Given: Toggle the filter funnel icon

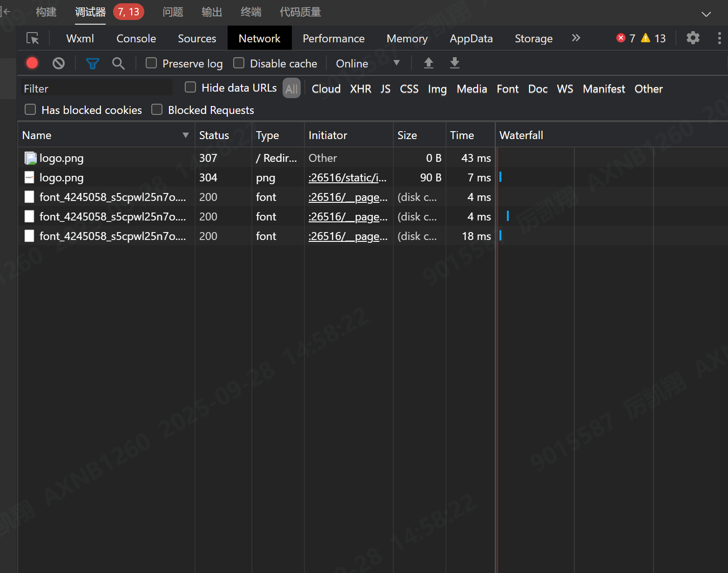Looking at the screenshot, I should tap(93, 63).
